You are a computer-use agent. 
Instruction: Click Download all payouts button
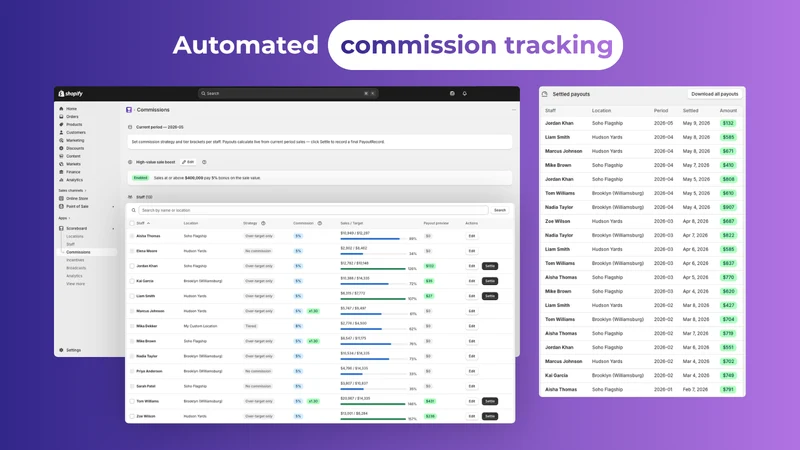click(x=714, y=94)
